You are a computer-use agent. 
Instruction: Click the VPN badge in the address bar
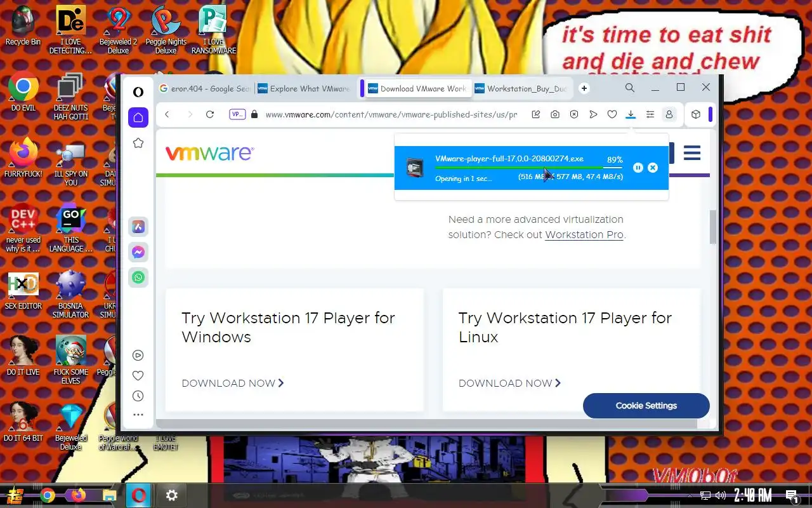coord(237,114)
